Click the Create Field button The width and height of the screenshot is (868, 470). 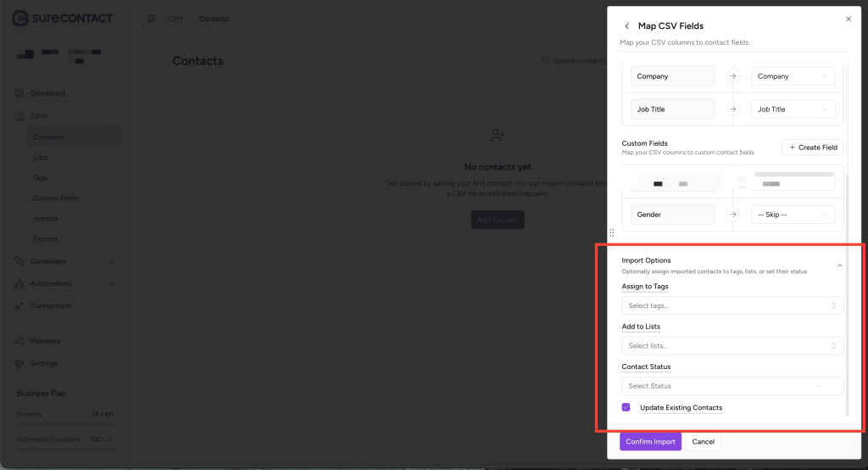click(x=812, y=148)
